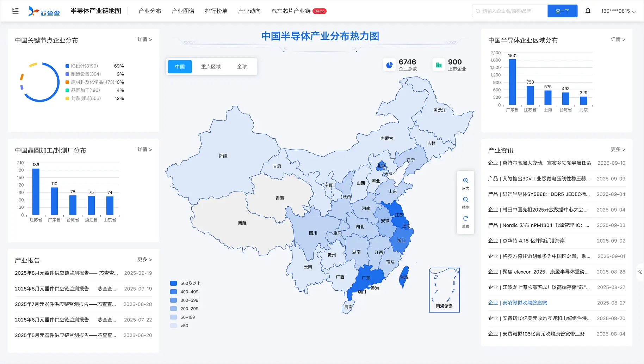Click the map zoom-in magnifier icon
The width and height of the screenshot is (644, 364).
(465, 181)
